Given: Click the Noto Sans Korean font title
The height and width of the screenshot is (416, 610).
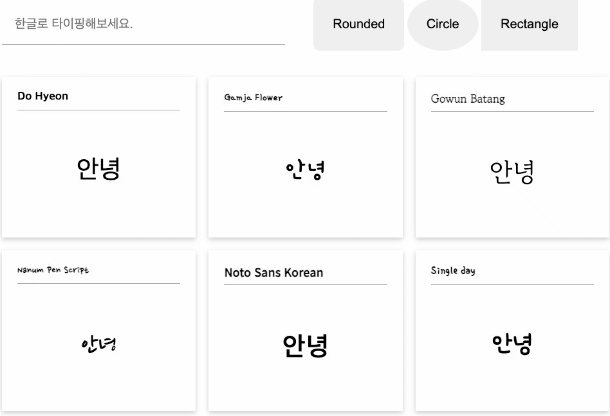Looking at the screenshot, I should click(x=273, y=272).
